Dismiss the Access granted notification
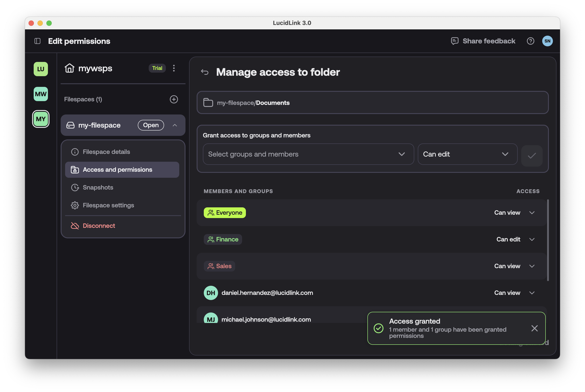The width and height of the screenshot is (585, 392). coord(534,328)
